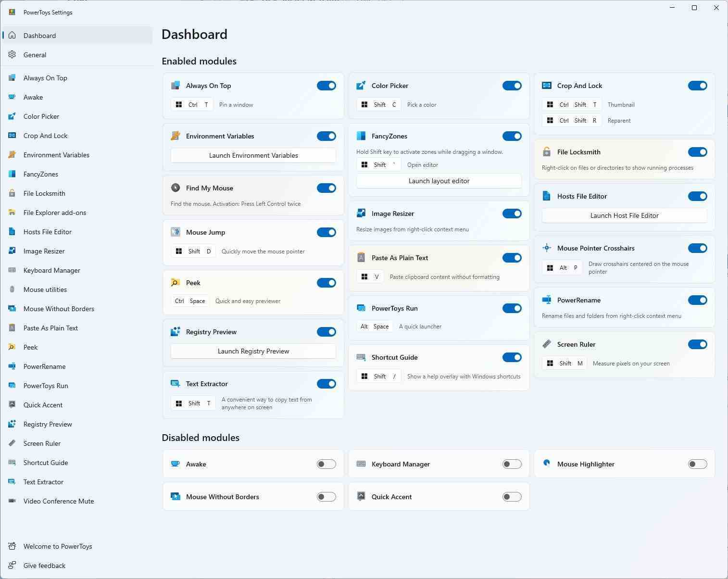Click the Image Resizer card icon
The height and width of the screenshot is (579, 728).
click(x=361, y=214)
